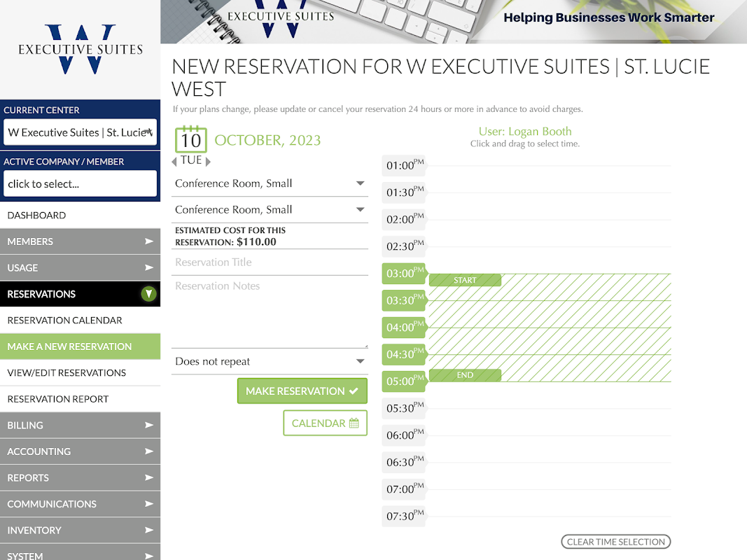Expand the Inventory menu section

(80, 530)
